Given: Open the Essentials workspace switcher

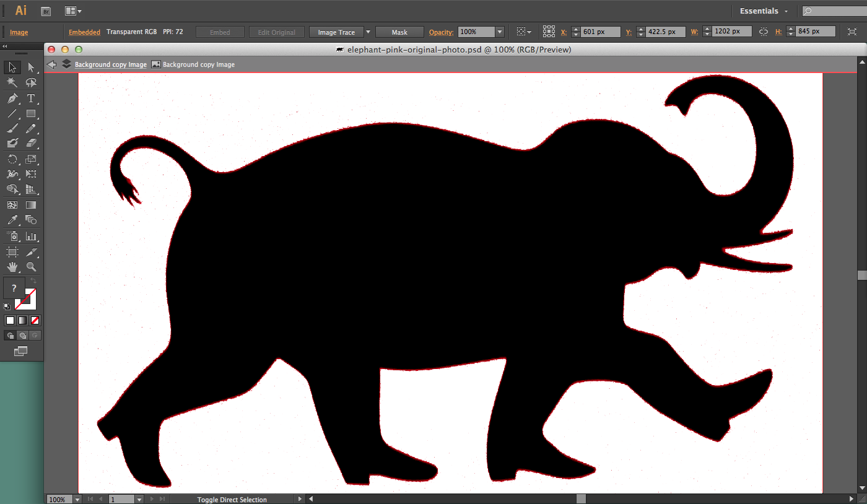Looking at the screenshot, I should click(x=764, y=11).
